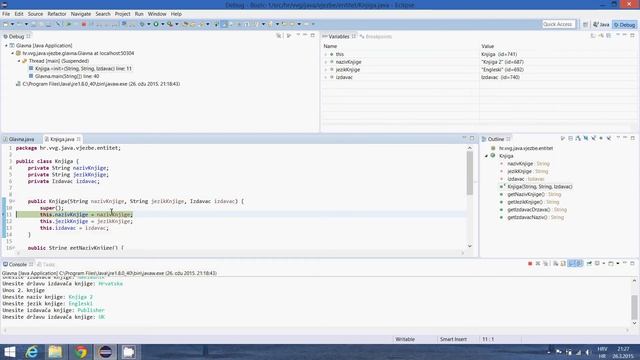Open the File menu
640x360 pixels.
point(6,14)
